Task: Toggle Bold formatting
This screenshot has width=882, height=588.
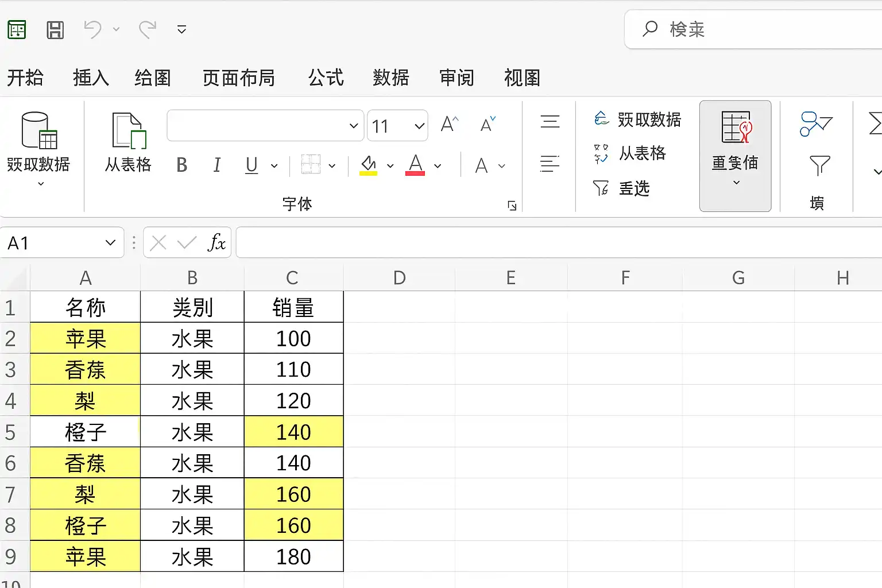Action: (182, 165)
